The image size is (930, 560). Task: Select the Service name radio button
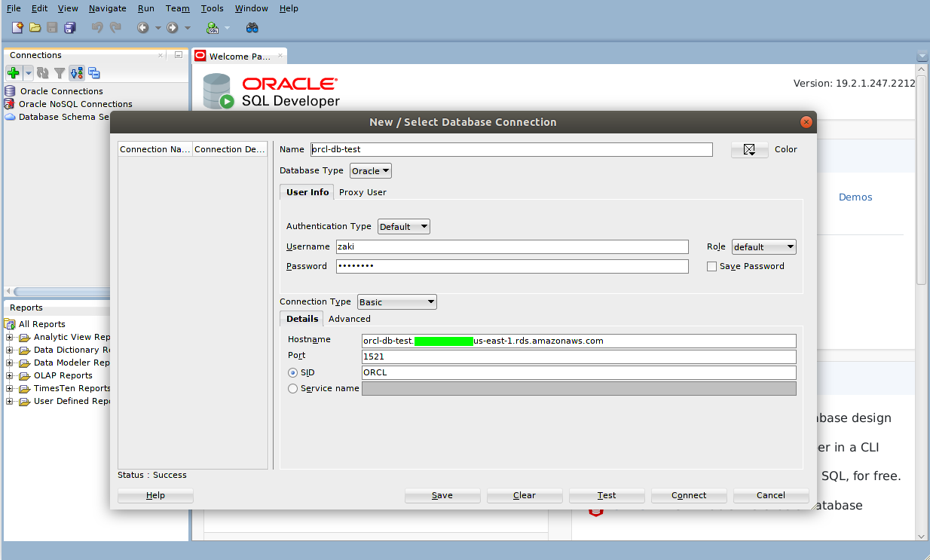292,389
